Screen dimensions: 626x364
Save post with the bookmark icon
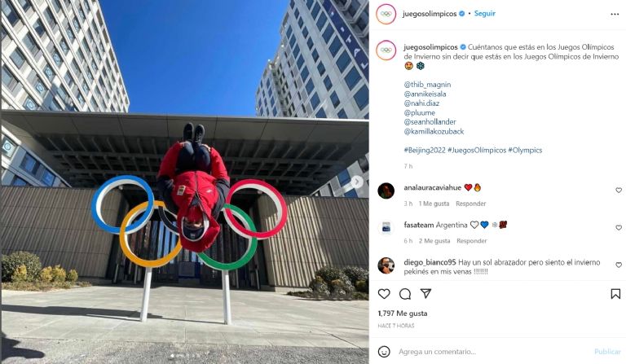point(615,294)
